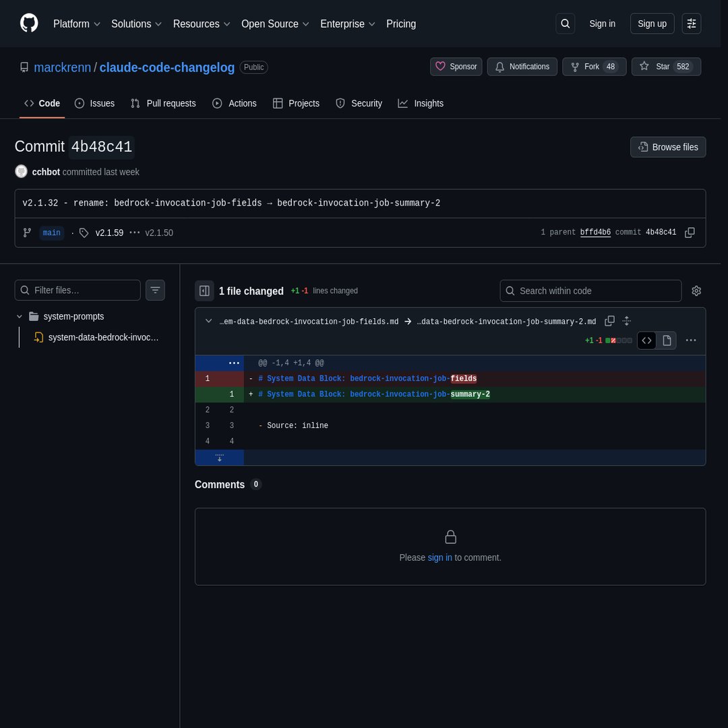728x728 pixels.
Task: Switch to rendered rich diff view
Action: point(667,340)
